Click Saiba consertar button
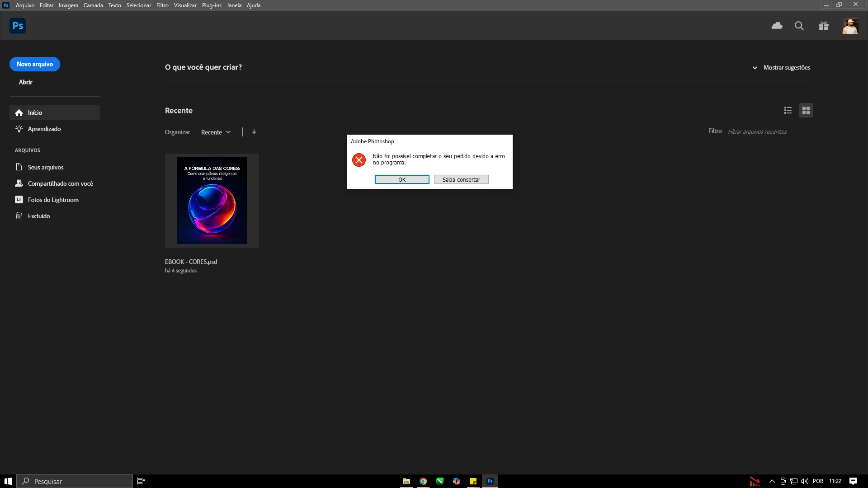Image resolution: width=868 pixels, height=488 pixels. (461, 179)
